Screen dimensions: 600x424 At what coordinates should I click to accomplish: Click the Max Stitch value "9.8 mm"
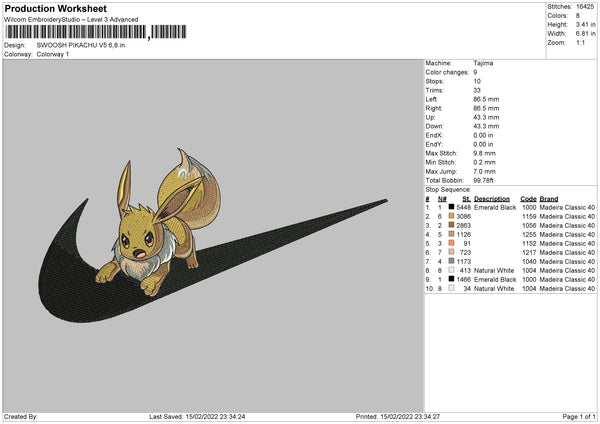pyautogui.click(x=484, y=153)
